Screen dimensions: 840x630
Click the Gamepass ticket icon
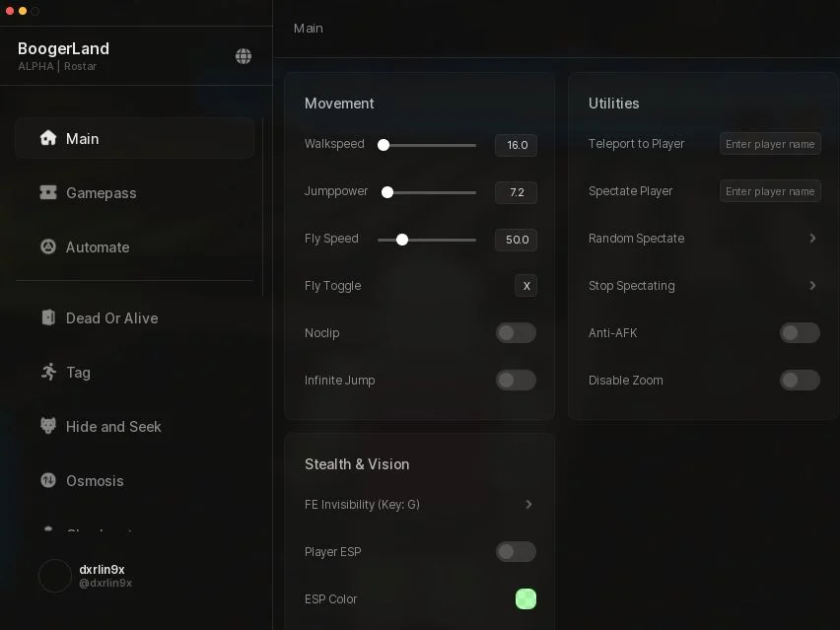click(x=48, y=192)
